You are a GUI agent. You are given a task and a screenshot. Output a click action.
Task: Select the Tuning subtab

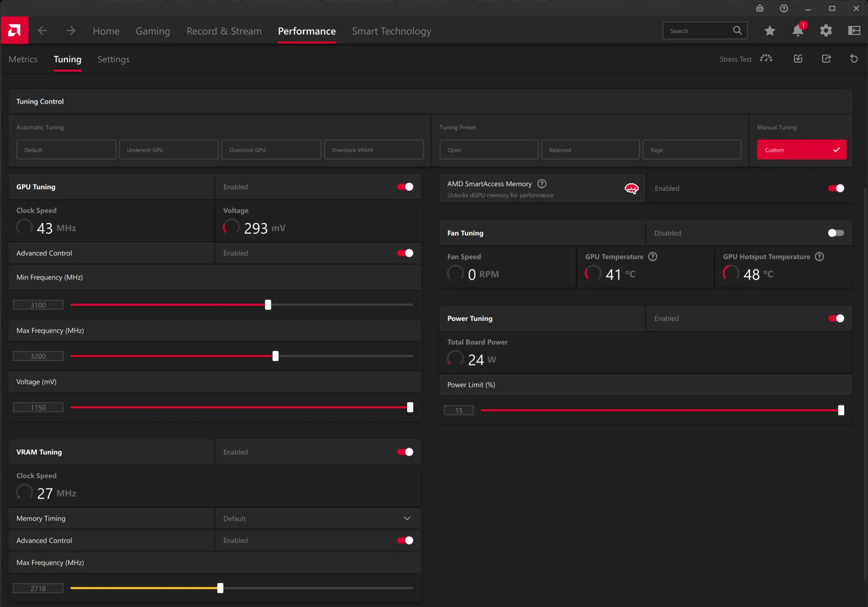[x=67, y=59]
